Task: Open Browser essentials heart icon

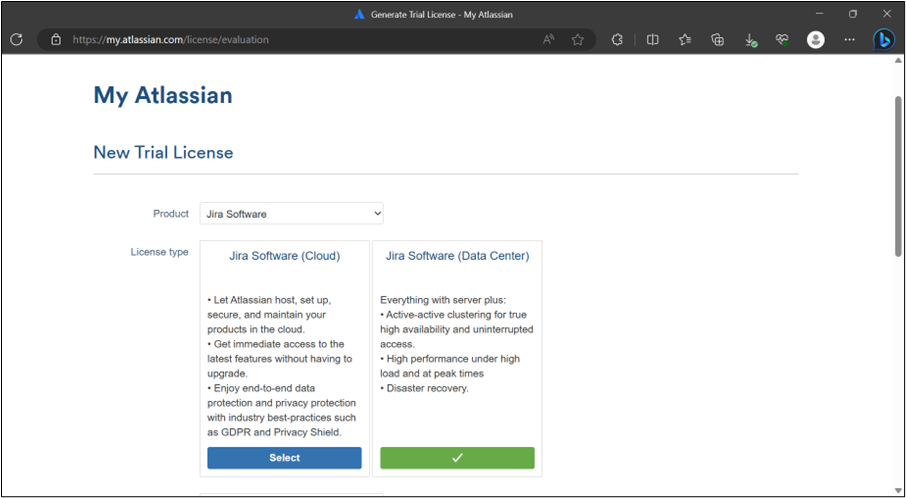Action: click(782, 39)
